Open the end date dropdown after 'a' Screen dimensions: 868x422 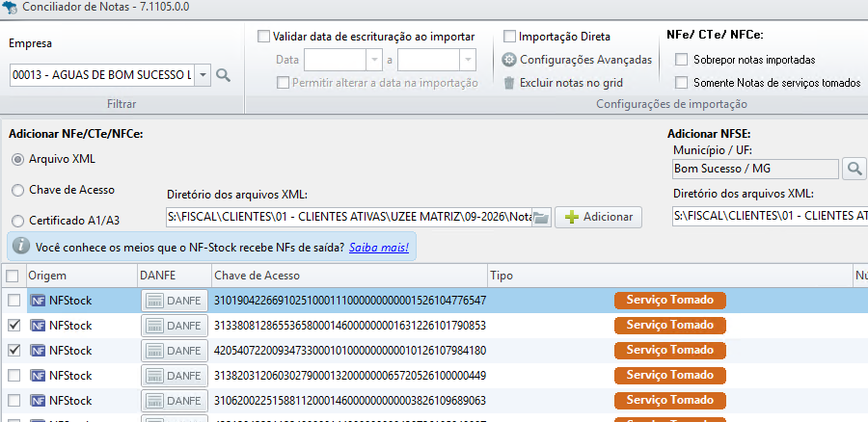click(469, 60)
